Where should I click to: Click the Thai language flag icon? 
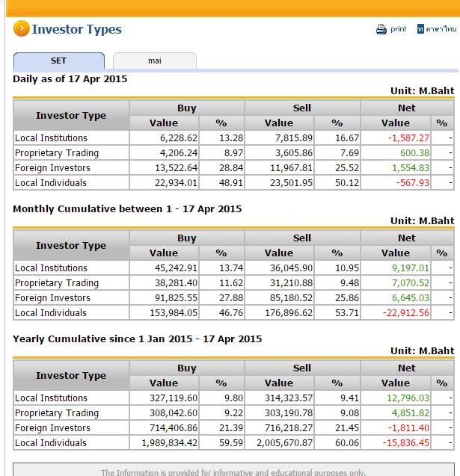(421, 29)
